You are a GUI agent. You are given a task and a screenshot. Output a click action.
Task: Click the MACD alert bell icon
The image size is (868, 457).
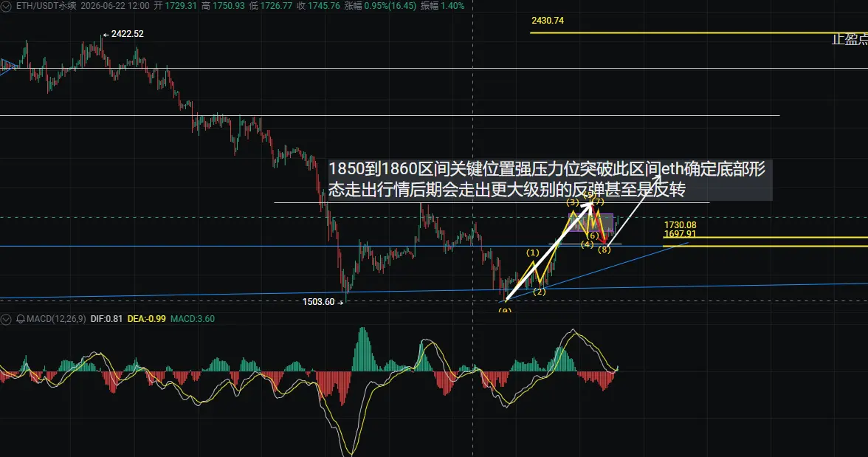pos(20,319)
